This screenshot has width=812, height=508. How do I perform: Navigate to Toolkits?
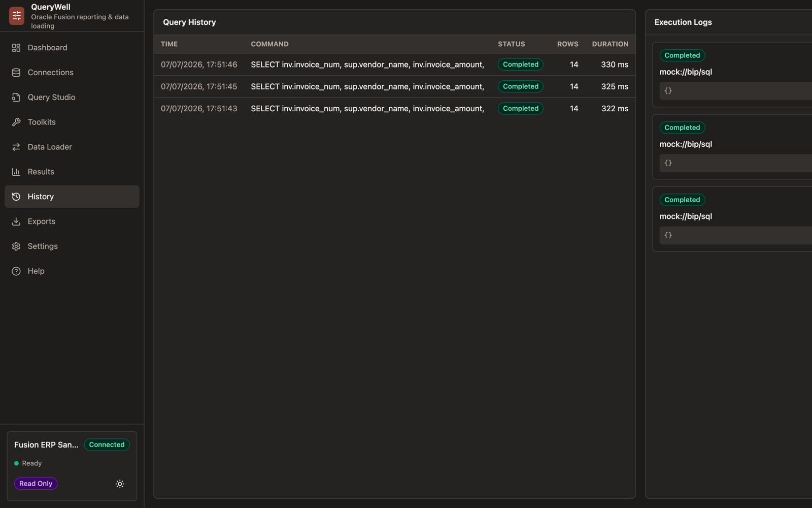pos(72,122)
